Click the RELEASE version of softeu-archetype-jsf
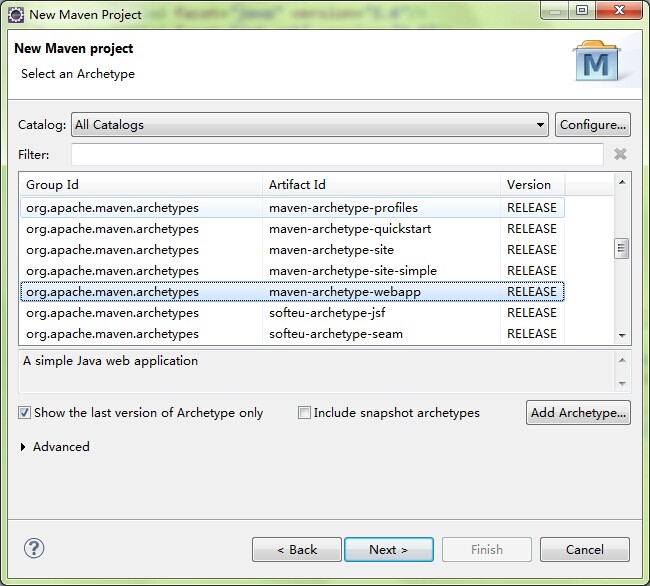Image resolution: width=650 pixels, height=586 pixels. (532, 313)
